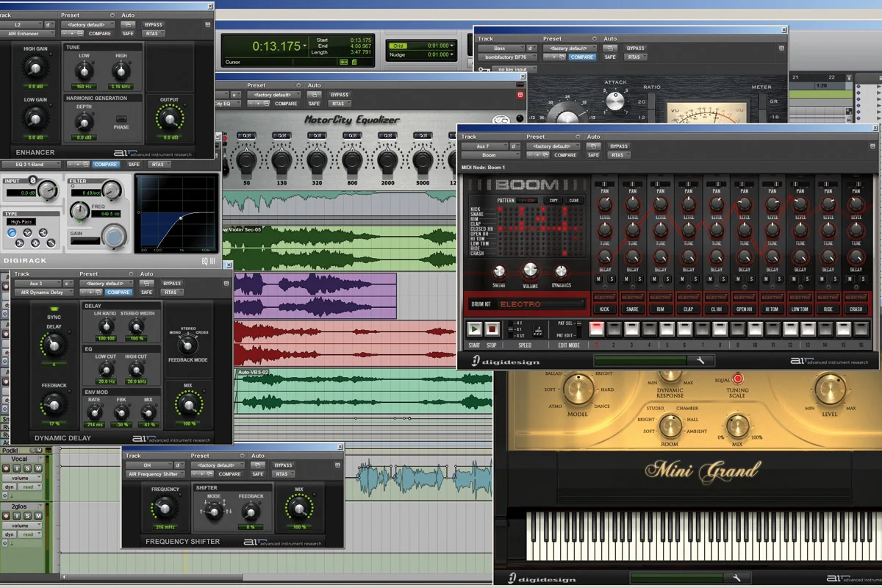882x588 pixels.
Task: Toggle Sync in AIR Dynamic Delay
Action: [54, 309]
